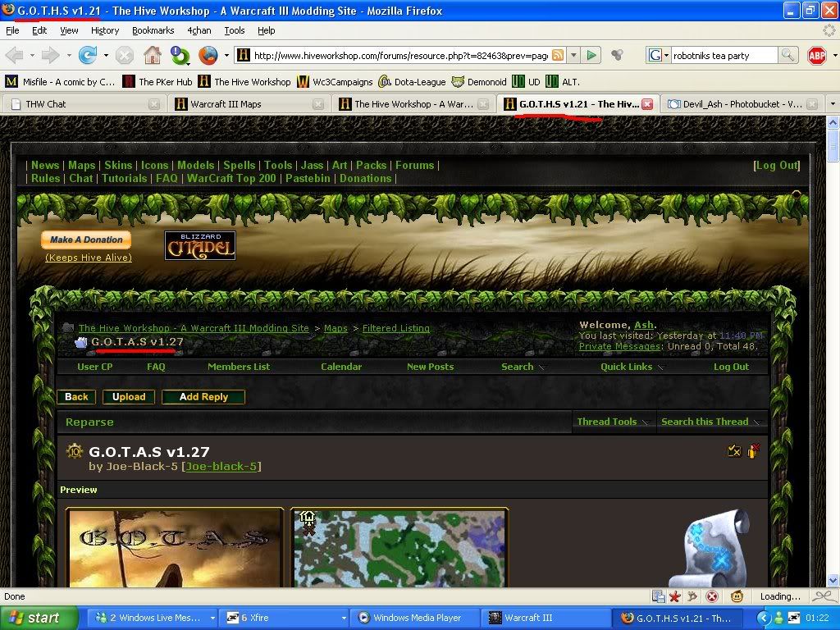This screenshot has width=840, height=630.
Task: Click the page scroll down arrow
Action: [x=833, y=580]
